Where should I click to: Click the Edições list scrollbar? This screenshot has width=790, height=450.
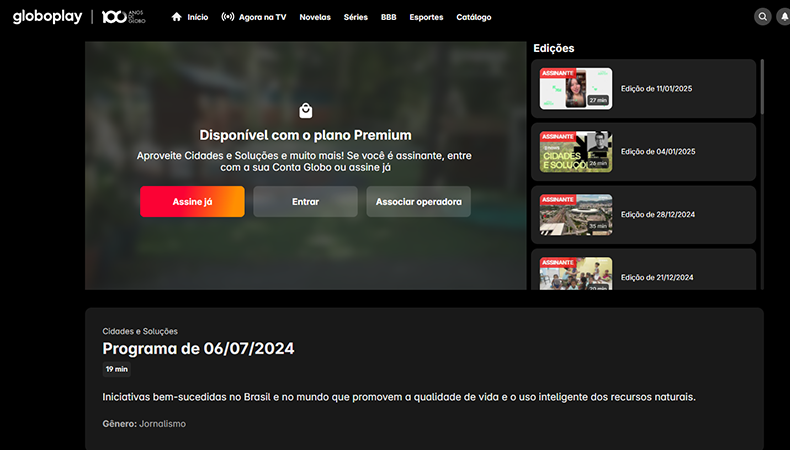point(762,87)
